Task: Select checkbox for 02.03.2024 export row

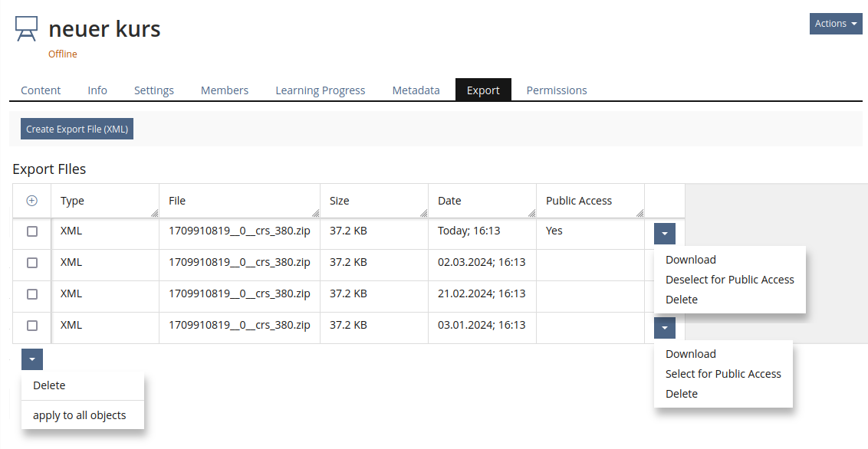Action: point(32,263)
